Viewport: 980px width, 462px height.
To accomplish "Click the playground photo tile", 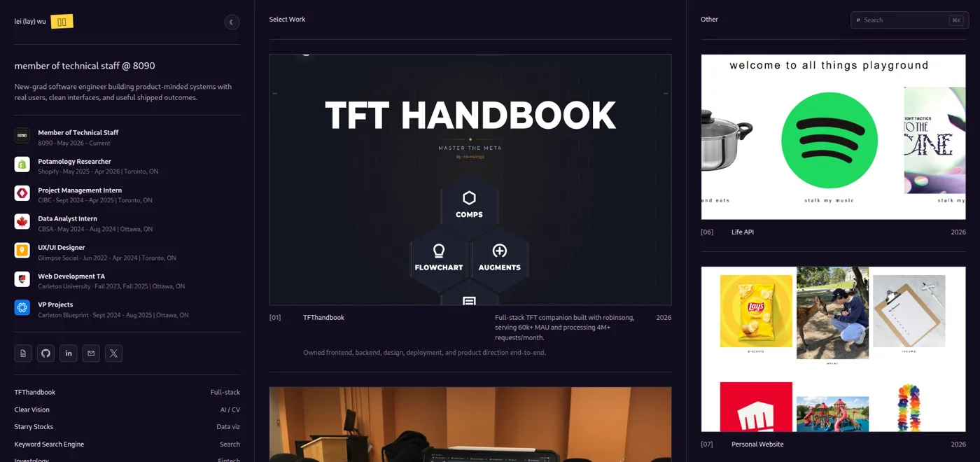I will pos(832,414).
